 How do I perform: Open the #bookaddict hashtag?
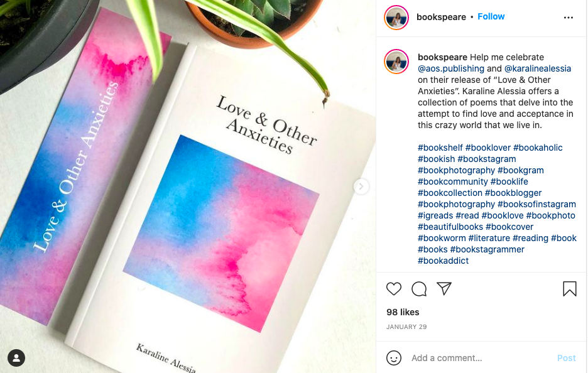(444, 261)
